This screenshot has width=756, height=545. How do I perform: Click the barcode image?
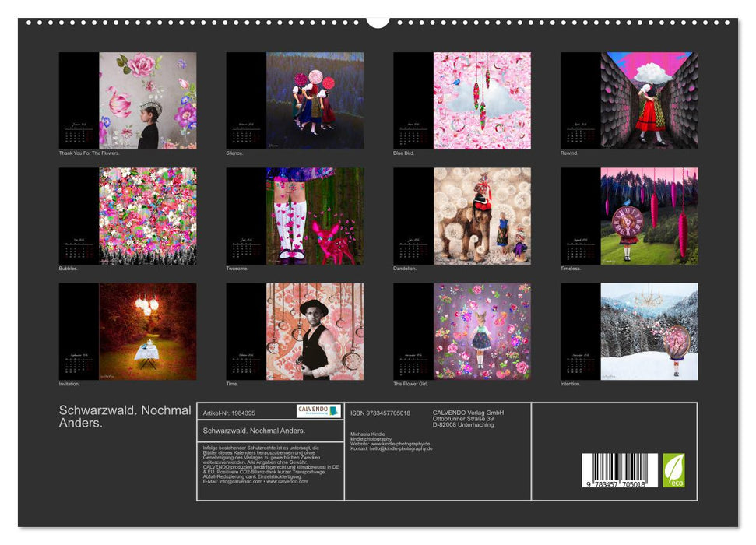click(x=620, y=472)
